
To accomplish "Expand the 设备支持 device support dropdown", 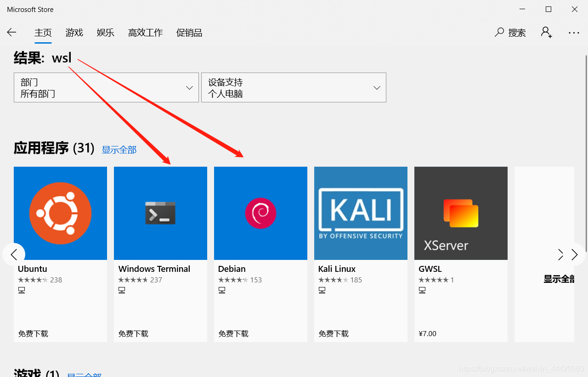I will (294, 87).
